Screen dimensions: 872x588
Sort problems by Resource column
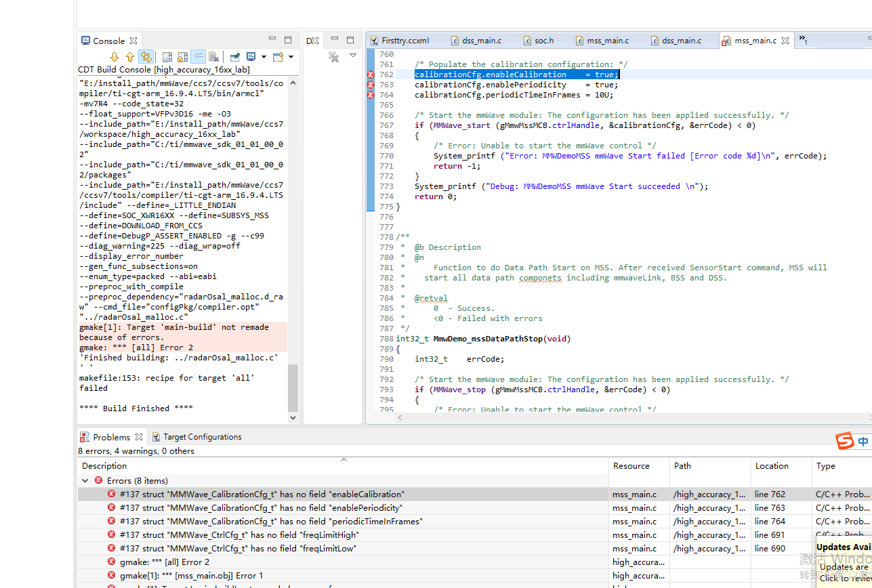pyautogui.click(x=639, y=466)
